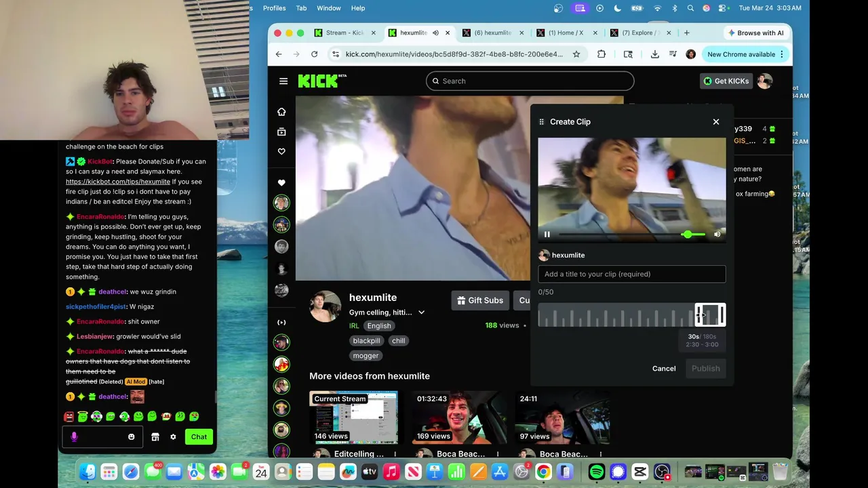Open the emoji picker in chat input
The height and width of the screenshot is (488, 868).
132,437
